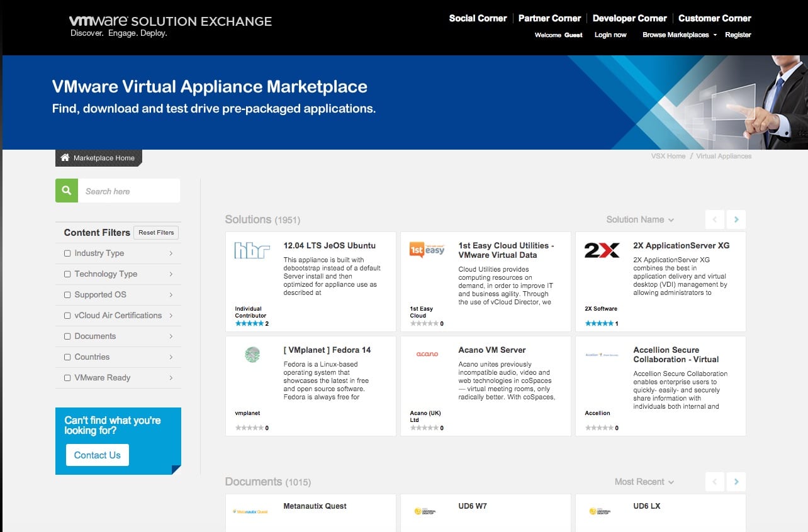The height and width of the screenshot is (532, 808).
Task: Click the green search magnifier icon
Action: [67, 191]
